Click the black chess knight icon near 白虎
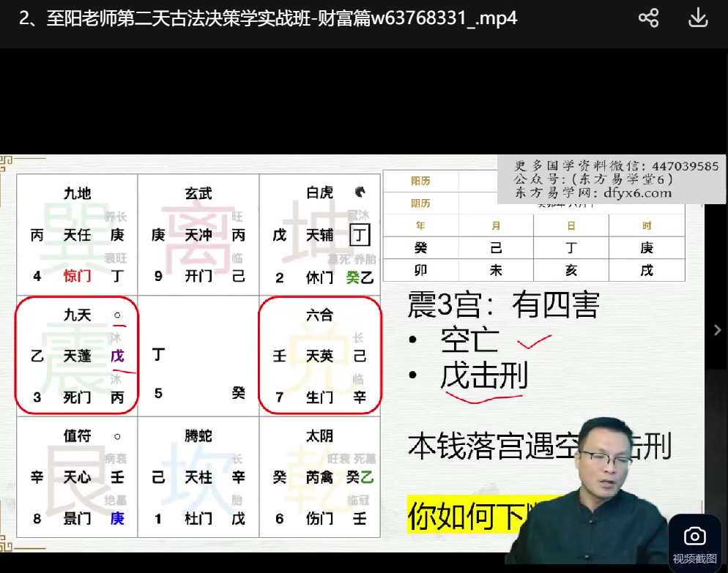Viewport: 728px width, 573px height. pos(360,192)
